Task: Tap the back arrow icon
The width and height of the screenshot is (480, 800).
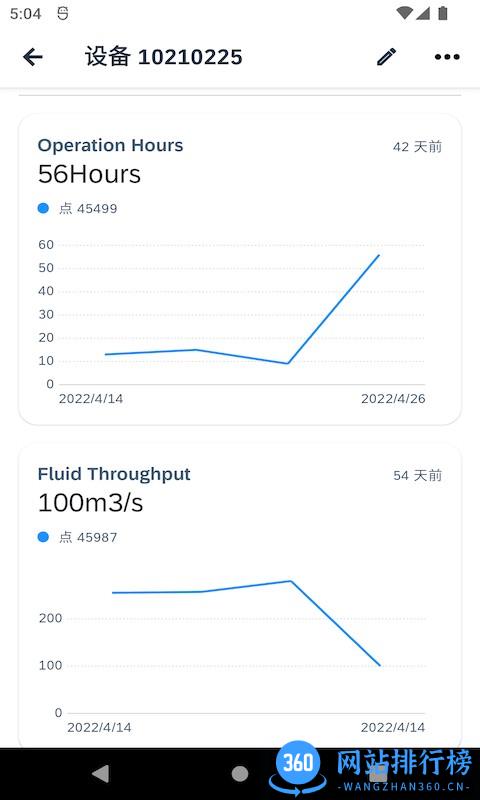Action: click(33, 57)
